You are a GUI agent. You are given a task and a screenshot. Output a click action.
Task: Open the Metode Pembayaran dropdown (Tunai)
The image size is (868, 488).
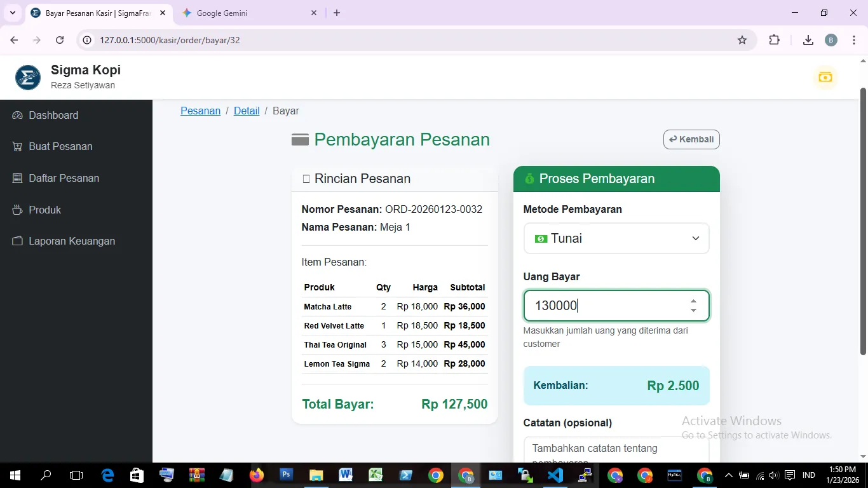coord(616,238)
